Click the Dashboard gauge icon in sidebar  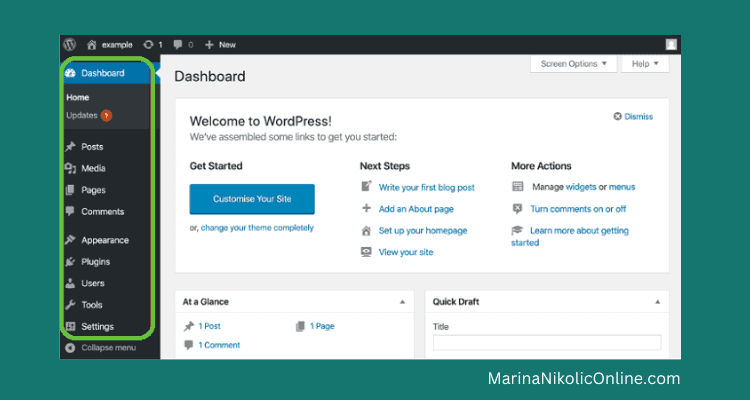[70, 73]
